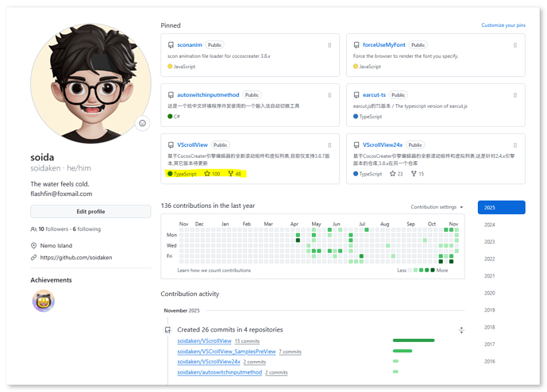Click the fork icon on VScrollView card
The height and width of the screenshot is (392, 547).
tap(230, 173)
